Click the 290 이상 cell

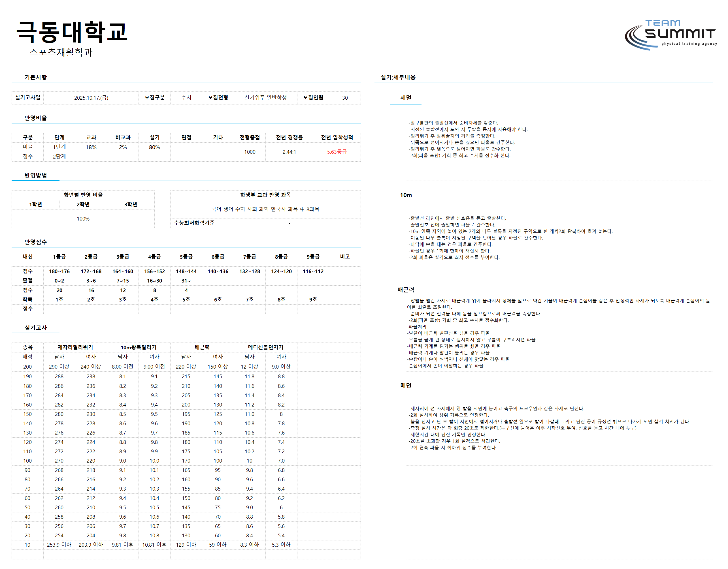click(x=59, y=367)
